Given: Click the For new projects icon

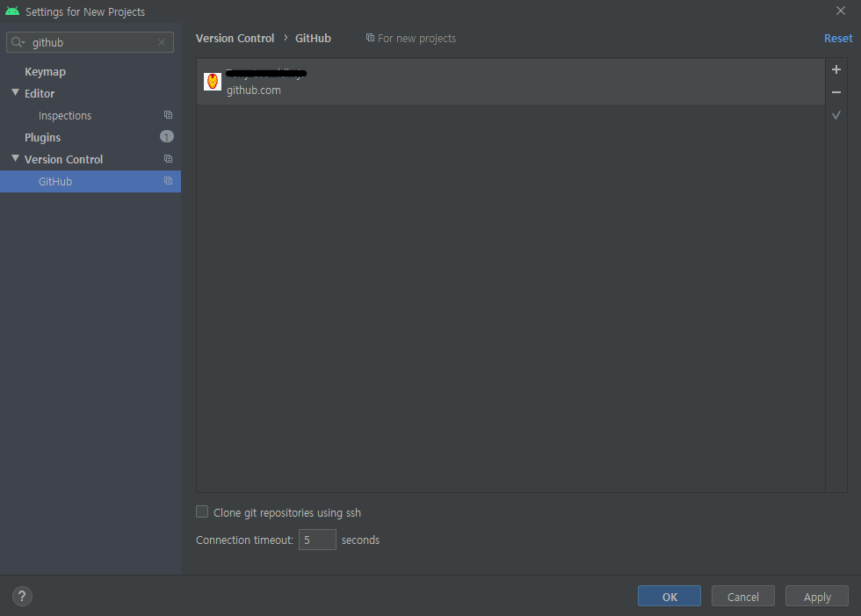Looking at the screenshot, I should pos(370,38).
